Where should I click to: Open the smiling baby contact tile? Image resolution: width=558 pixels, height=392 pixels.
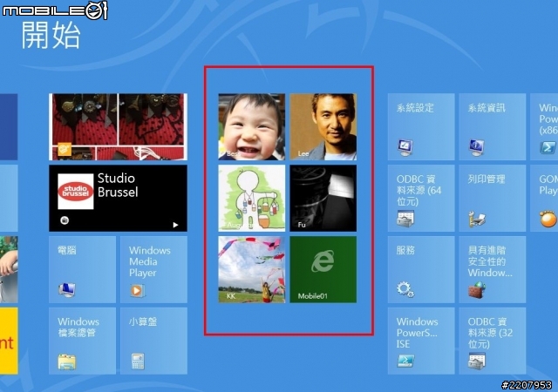(x=252, y=126)
